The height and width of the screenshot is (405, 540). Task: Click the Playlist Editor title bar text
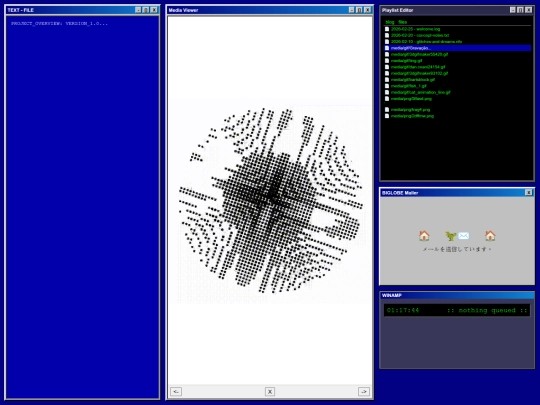click(397, 10)
